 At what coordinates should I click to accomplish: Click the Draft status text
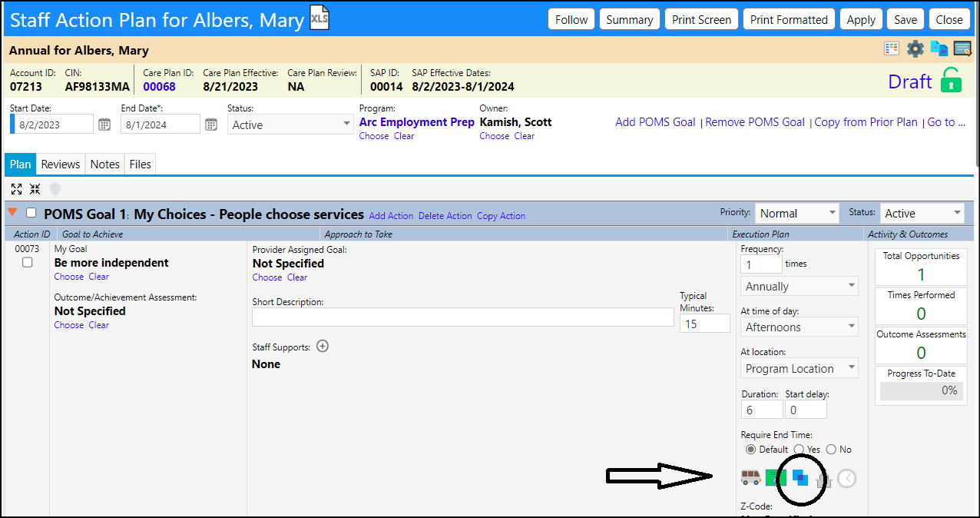coord(910,81)
